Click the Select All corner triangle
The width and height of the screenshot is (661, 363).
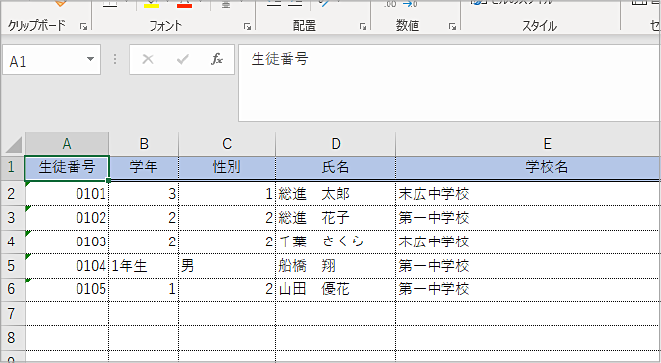[x=13, y=145]
